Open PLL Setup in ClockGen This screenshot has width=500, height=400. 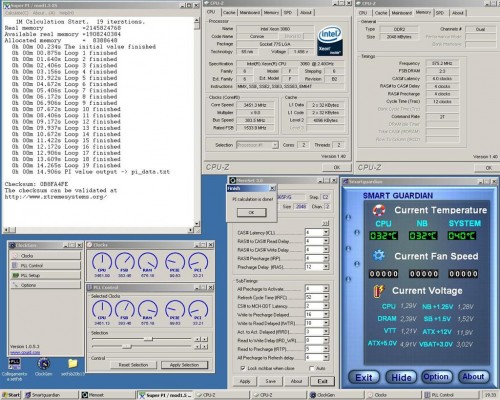pyautogui.click(x=46, y=275)
